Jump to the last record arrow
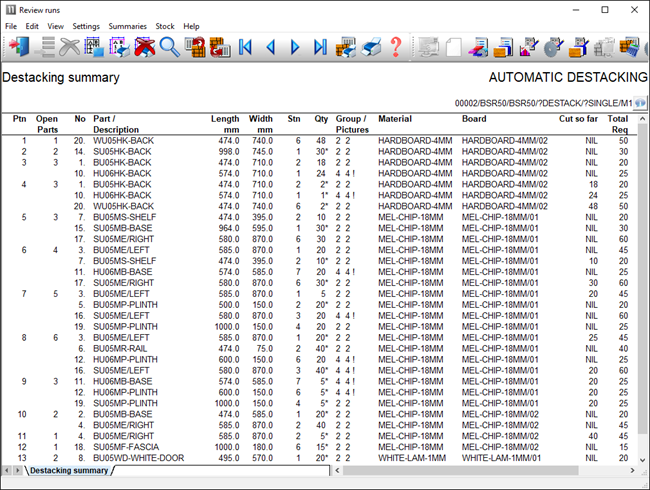The width and height of the screenshot is (650, 490). coord(320,46)
